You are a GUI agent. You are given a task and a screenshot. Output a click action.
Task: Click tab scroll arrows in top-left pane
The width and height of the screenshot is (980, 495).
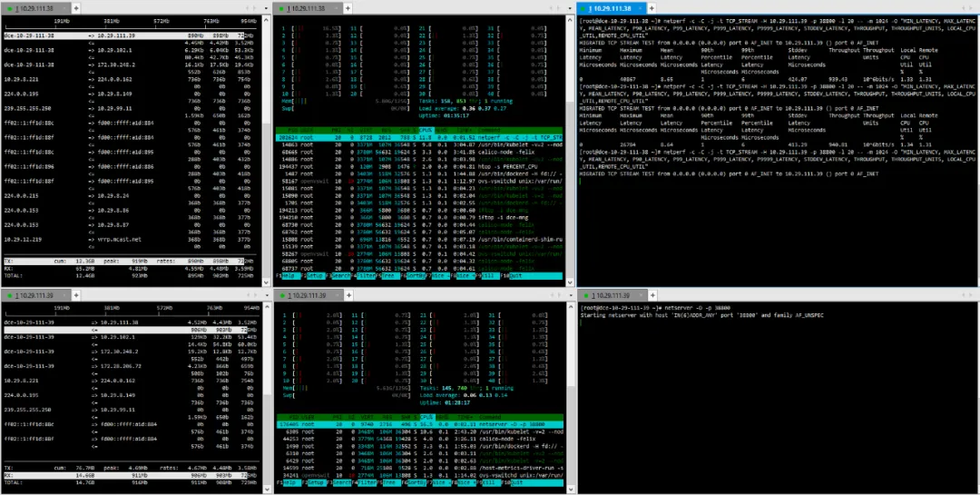[x=250, y=8]
